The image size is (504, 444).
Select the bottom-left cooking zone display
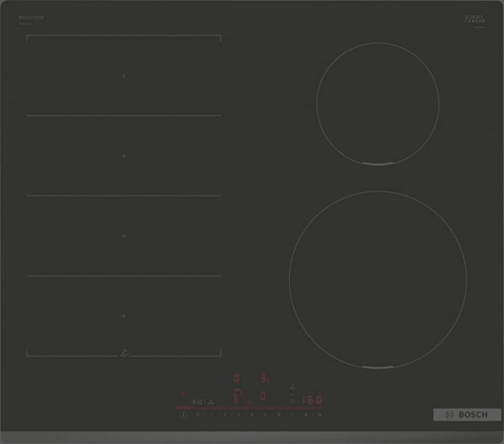tap(236, 396)
